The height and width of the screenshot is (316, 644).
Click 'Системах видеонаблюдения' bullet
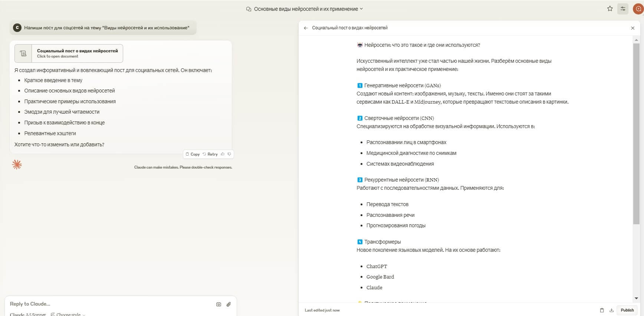click(400, 164)
